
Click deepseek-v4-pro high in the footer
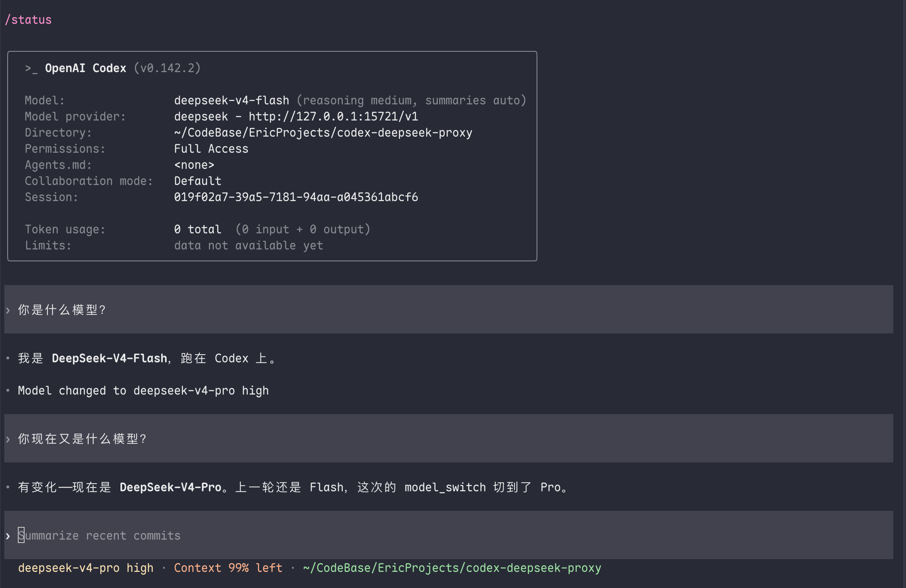(x=86, y=568)
